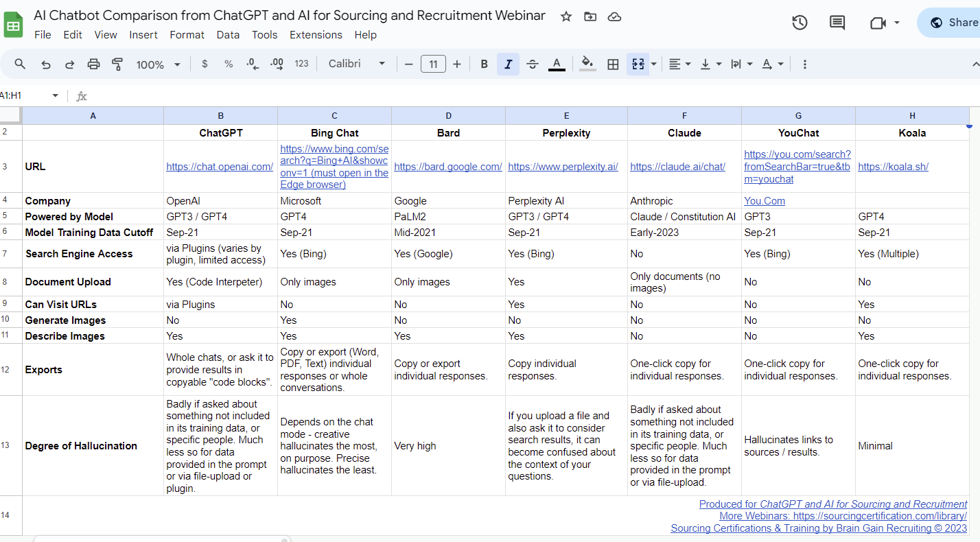Open the borders options
The height and width of the screenshot is (542, 980).
click(x=614, y=64)
